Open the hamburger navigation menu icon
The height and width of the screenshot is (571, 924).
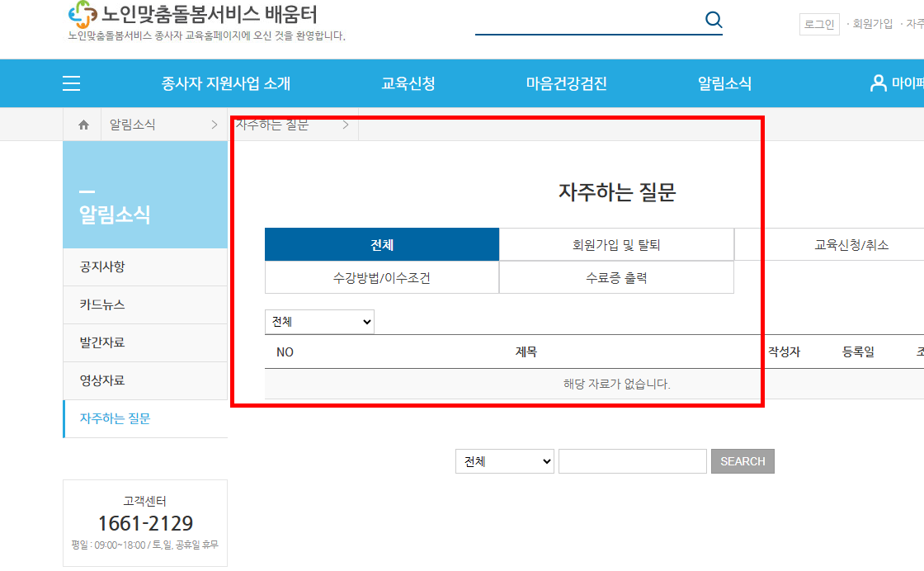[x=71, y=83]
